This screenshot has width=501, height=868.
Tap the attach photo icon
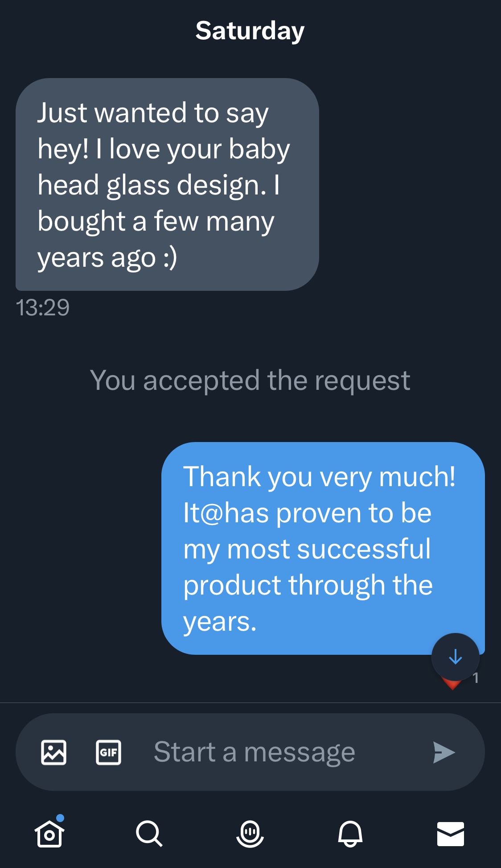tap(53, 752)
